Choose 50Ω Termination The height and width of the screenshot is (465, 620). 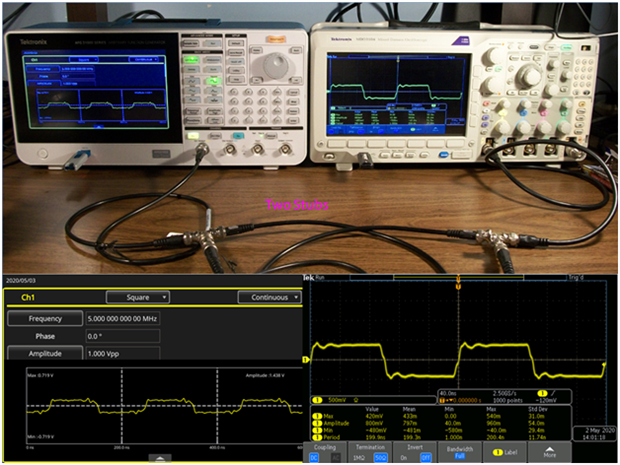pos(380,457)
